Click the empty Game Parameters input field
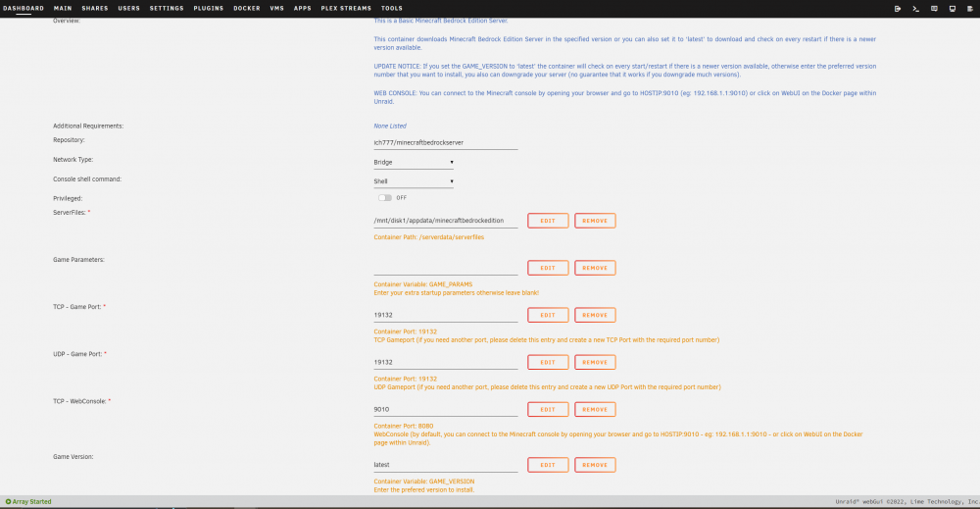The image size is (980, 509). click(x=446, y=268)
